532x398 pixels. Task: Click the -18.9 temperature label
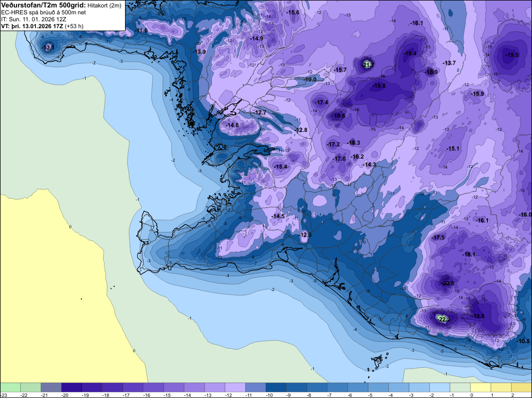tap(431, 72)
